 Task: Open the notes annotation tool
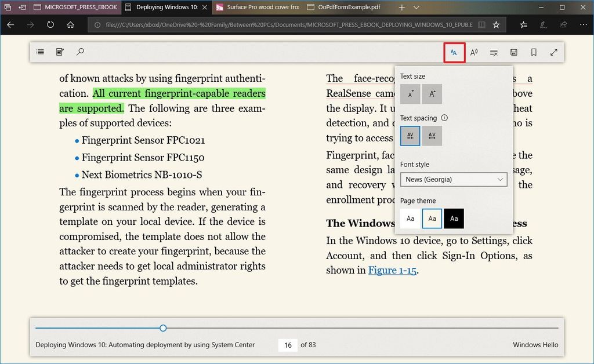click(60, 52)
